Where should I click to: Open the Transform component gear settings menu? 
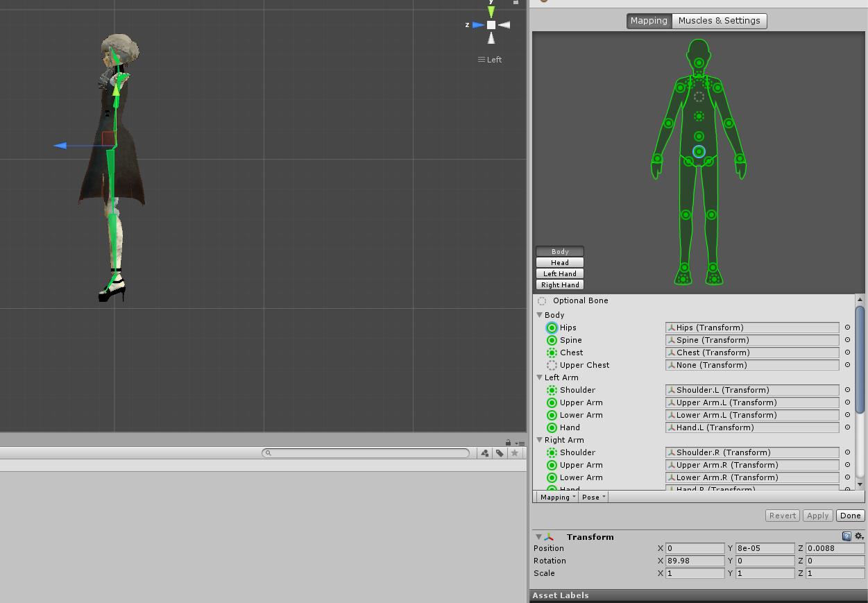pyautogui.click(x=859, y=536)
